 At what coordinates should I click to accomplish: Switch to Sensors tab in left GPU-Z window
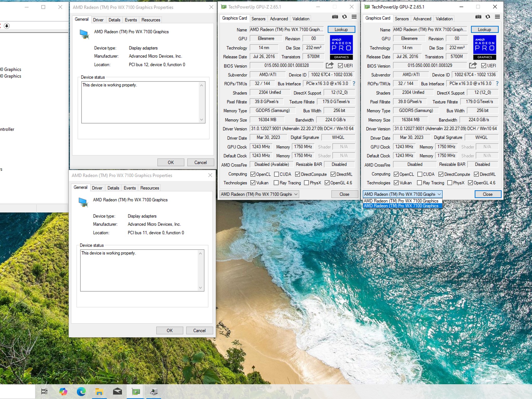(258, 19)
